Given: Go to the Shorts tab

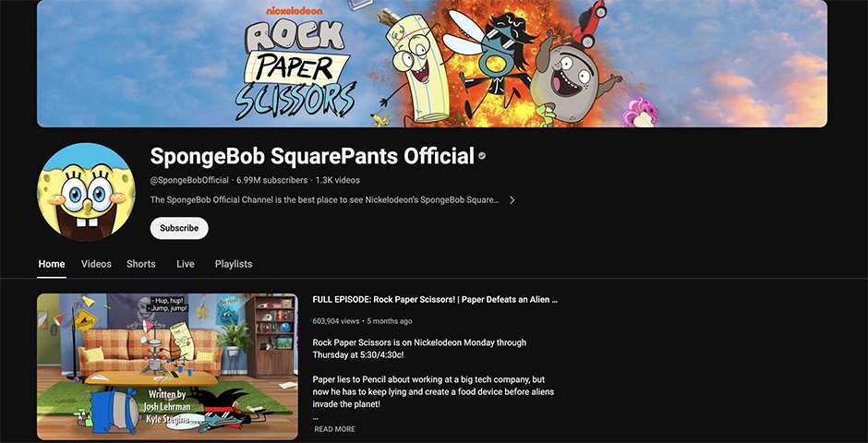Looking at the screenshot, I should 141,264.
